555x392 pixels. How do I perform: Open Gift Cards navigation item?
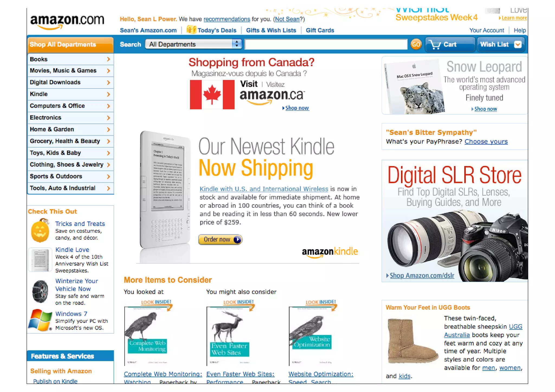[x=320, y=30]
